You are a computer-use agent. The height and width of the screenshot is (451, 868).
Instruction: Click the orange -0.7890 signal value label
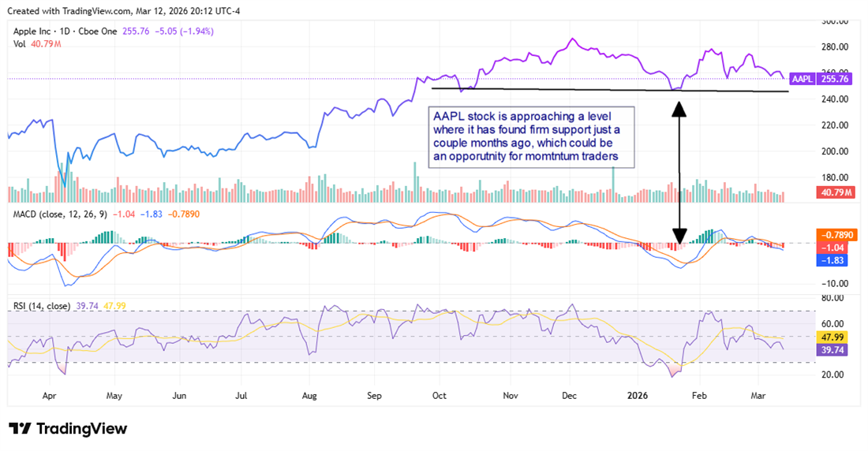[x=835, y=234]
